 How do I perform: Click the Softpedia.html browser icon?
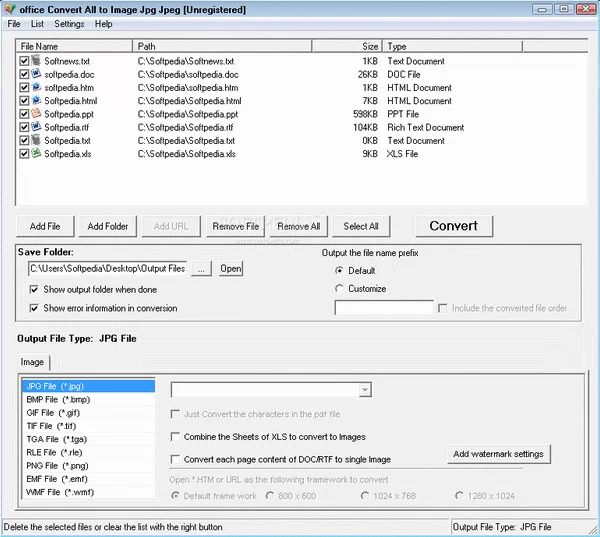[36, 100]
